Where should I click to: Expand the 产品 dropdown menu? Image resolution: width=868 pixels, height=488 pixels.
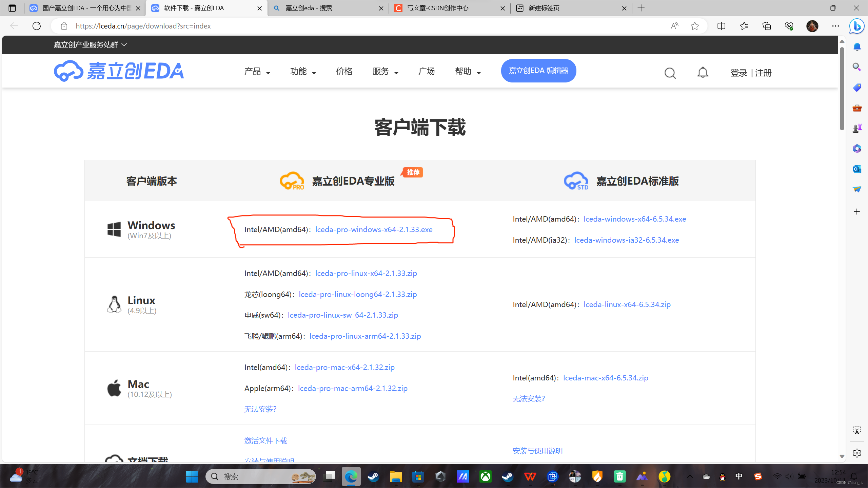257,71
